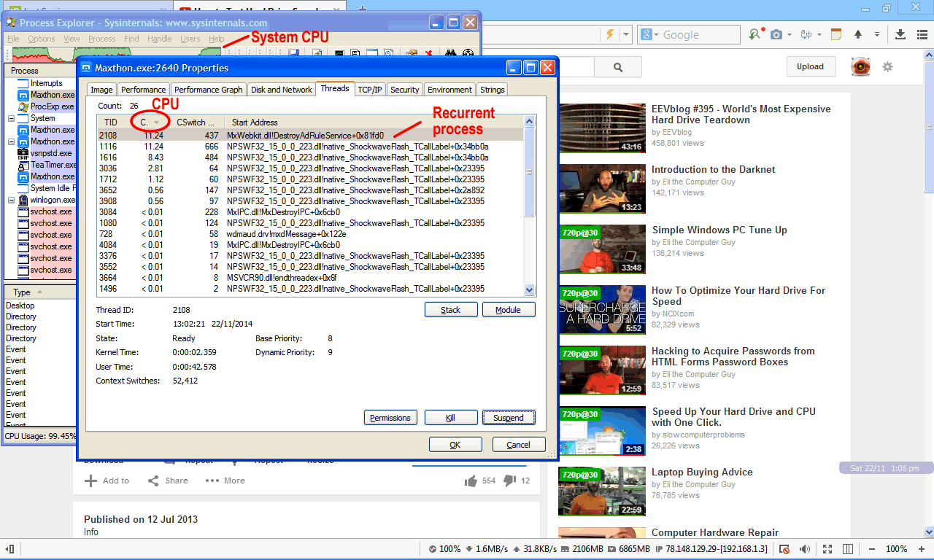Screen dimensions: 934x560
Task: Open the downloads icon in browser toolbar
Action: click(x=900, y=34)
